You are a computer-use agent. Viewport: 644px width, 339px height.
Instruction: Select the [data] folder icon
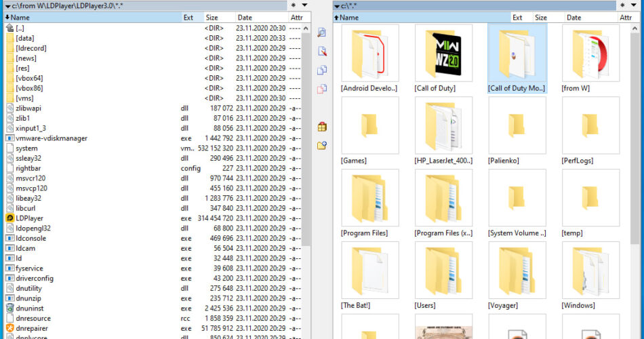click(10, 38)
